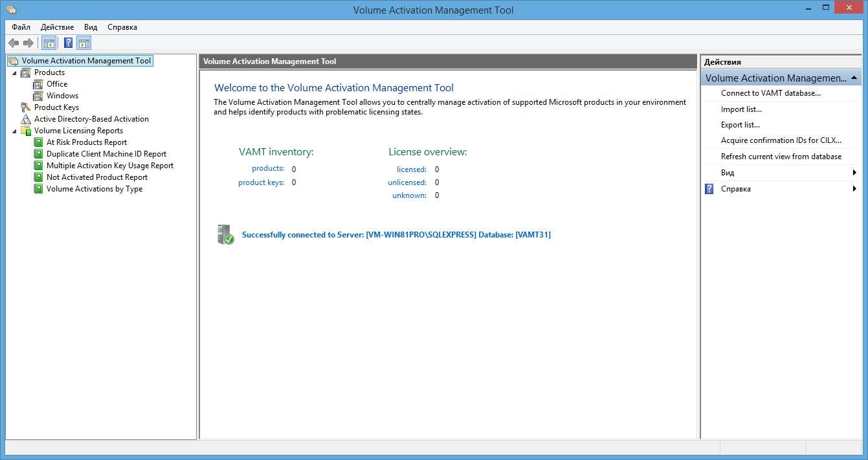Collapse the Volume Licensing Reports node

(14, 131)
